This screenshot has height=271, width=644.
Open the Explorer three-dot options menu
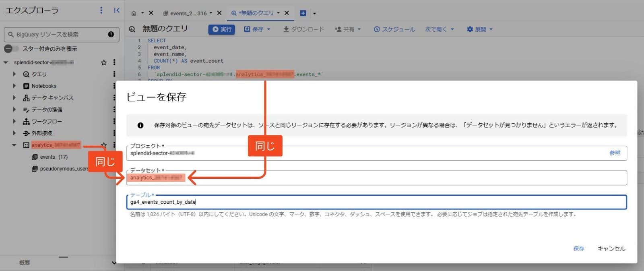(x=101, y=10)
